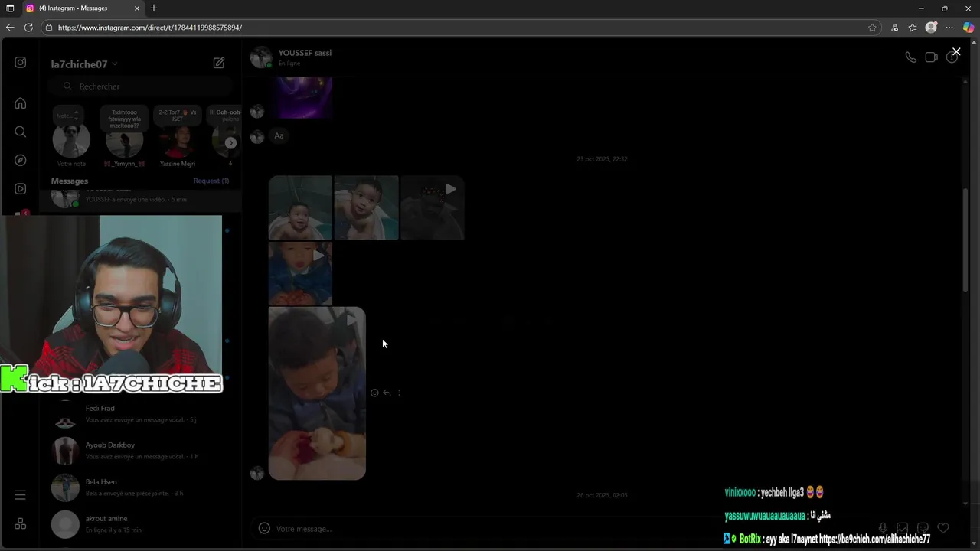This screenshot has height=551, width=980.
Task: Attach a photo using the image icon
Action: [903, 528]
